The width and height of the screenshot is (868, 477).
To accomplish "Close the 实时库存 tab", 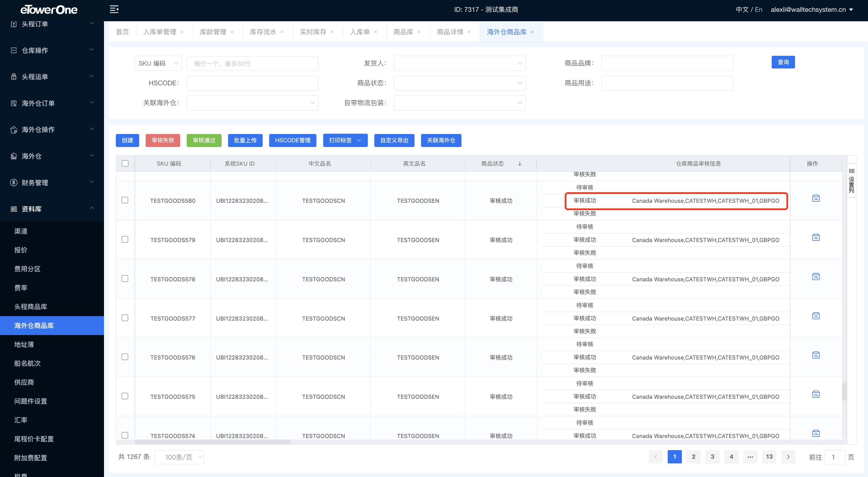I will [x=332, y=32].
